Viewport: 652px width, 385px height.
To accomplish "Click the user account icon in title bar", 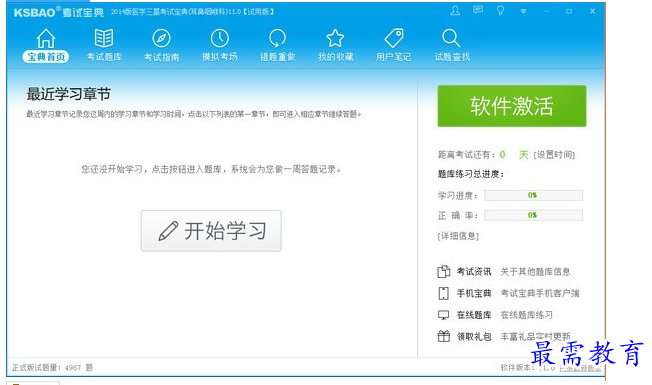I will click(x=455, y=11).
